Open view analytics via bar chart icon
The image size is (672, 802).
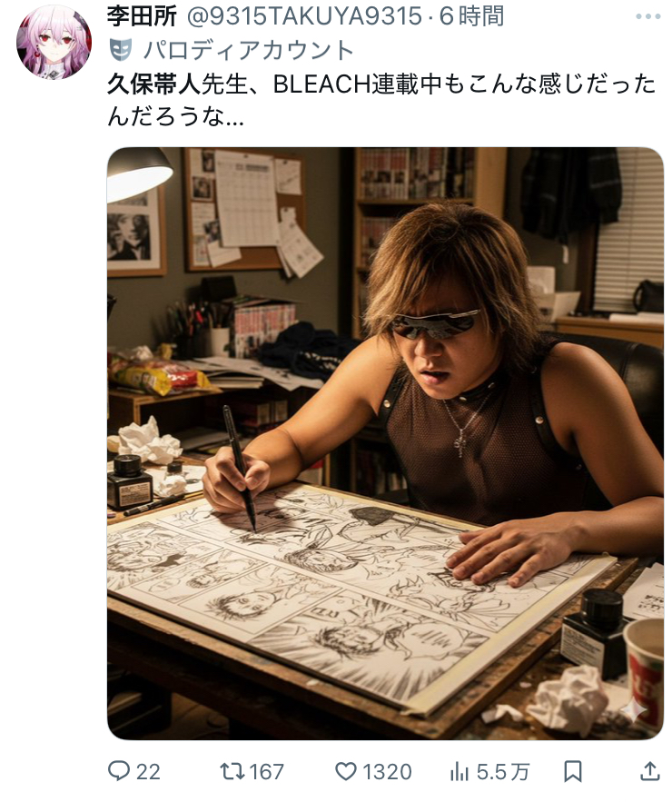pyautogui.click(x=459, y=771)
